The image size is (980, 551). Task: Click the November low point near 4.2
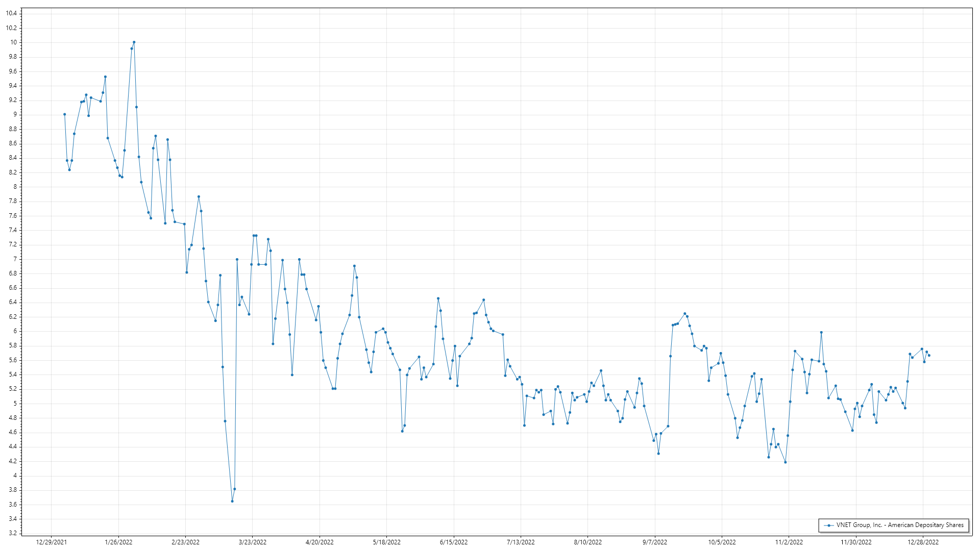(785, 462)
